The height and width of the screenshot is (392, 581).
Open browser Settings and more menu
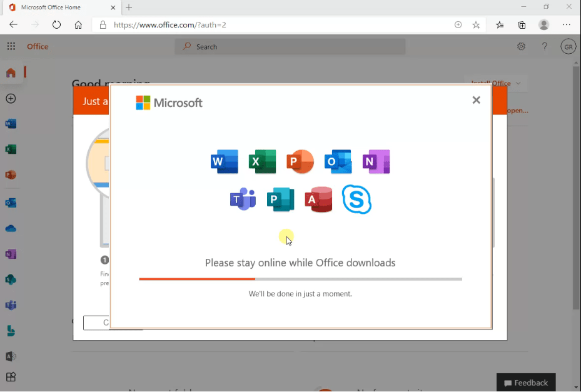coord(567,25)
